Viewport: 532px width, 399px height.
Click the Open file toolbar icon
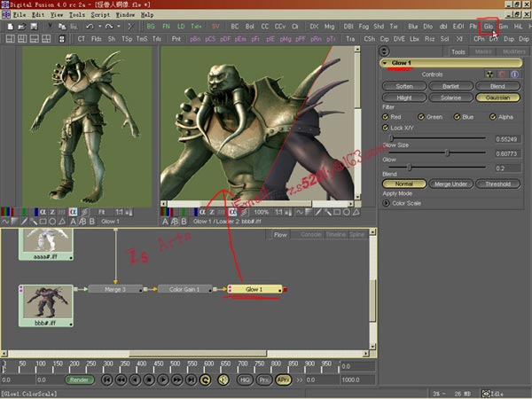pyautogui.click(x=21, y=27)
